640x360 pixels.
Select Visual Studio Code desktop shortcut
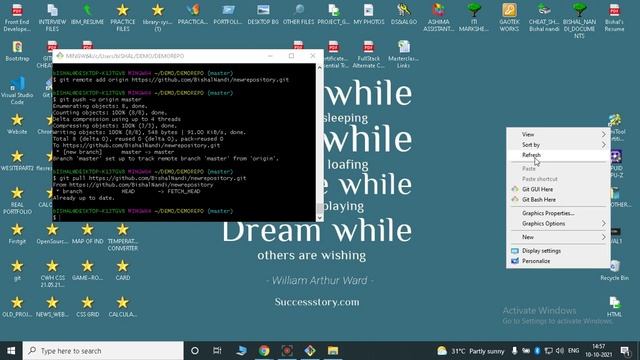17,91
